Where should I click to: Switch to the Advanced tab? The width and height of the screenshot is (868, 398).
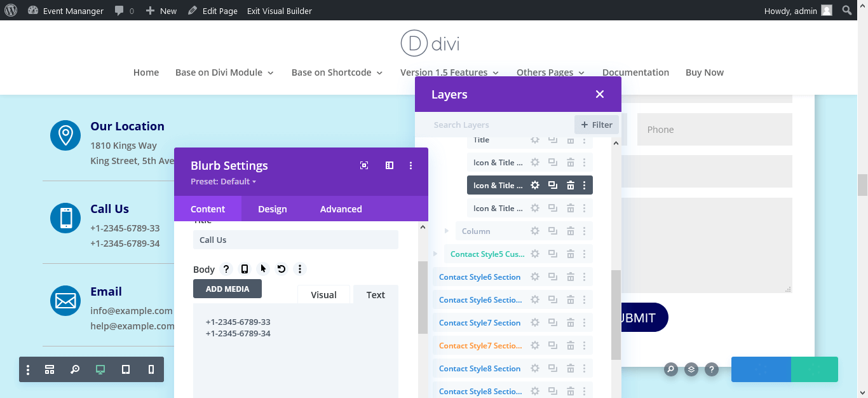pyautogui.click(x=341, y=209)
